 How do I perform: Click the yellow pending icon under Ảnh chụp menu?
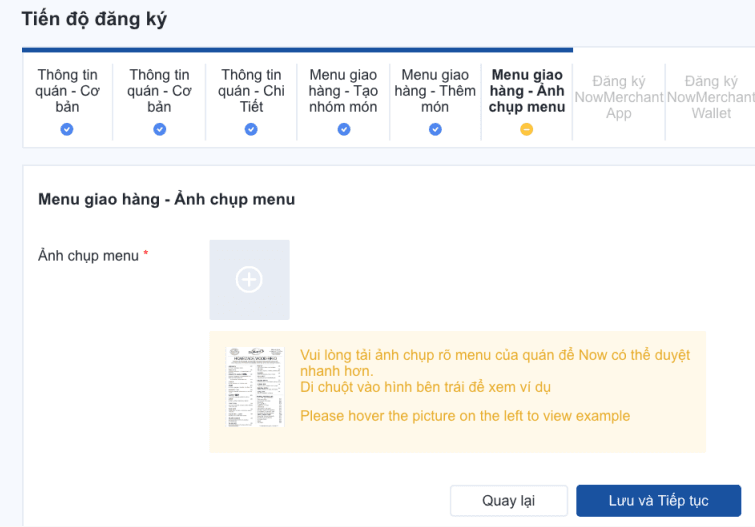527,129
